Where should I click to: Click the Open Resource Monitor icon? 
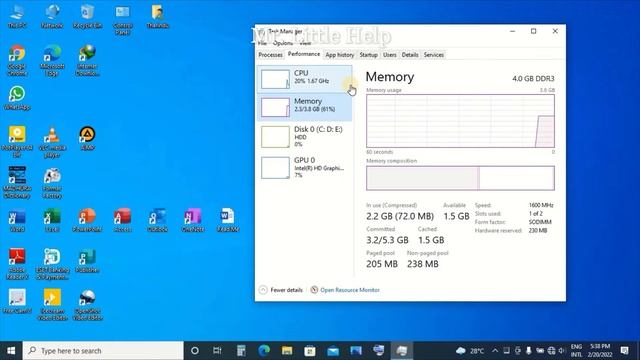(314, 290)
